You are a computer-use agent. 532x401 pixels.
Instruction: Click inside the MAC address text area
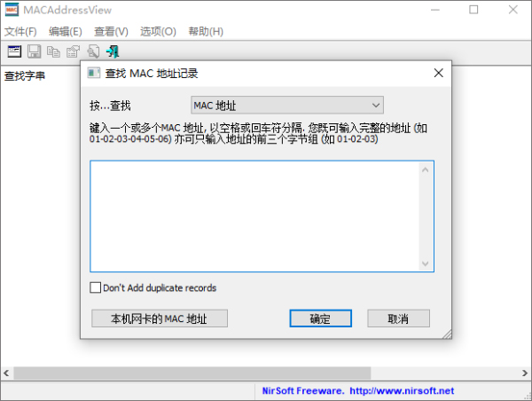coord(255,216)
